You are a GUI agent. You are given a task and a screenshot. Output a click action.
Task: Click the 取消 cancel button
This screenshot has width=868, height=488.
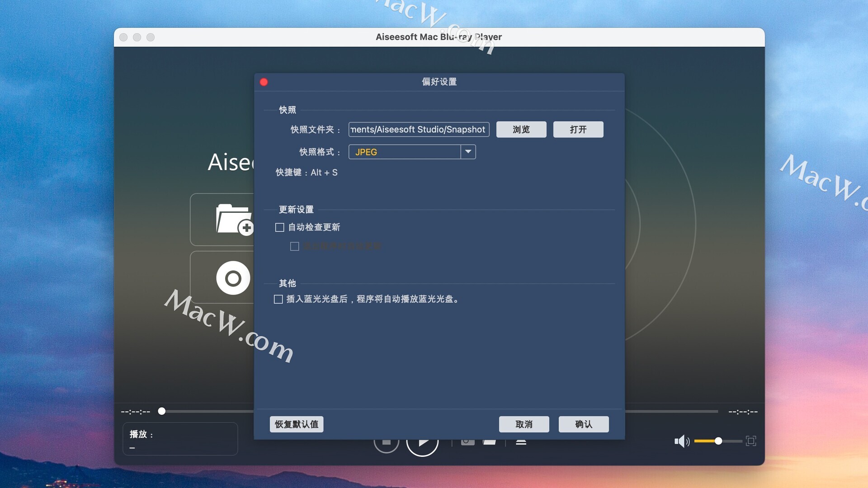point(524,424)
